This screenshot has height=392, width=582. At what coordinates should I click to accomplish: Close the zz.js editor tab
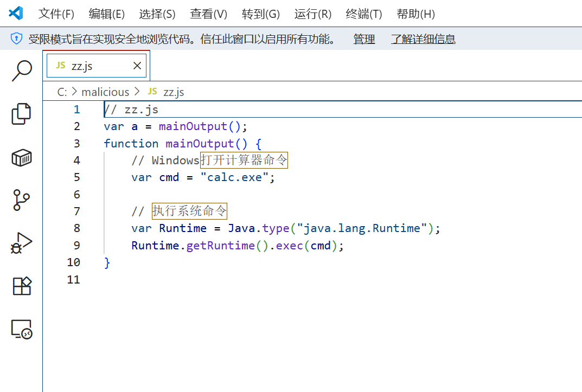coord(137,66)
